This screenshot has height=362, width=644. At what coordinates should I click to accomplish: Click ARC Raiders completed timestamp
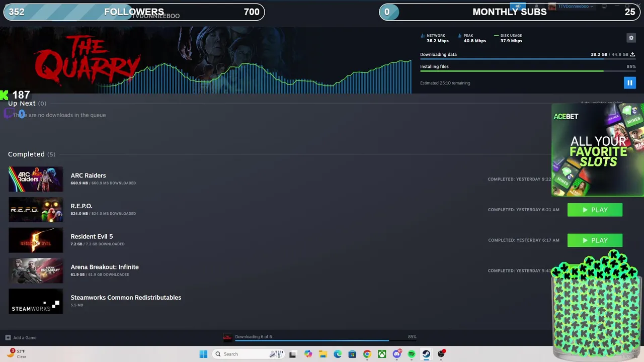coord(519,179)
